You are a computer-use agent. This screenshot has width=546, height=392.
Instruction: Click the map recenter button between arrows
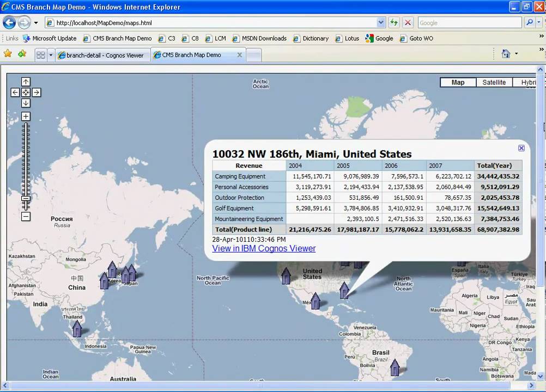coord(26,93)
